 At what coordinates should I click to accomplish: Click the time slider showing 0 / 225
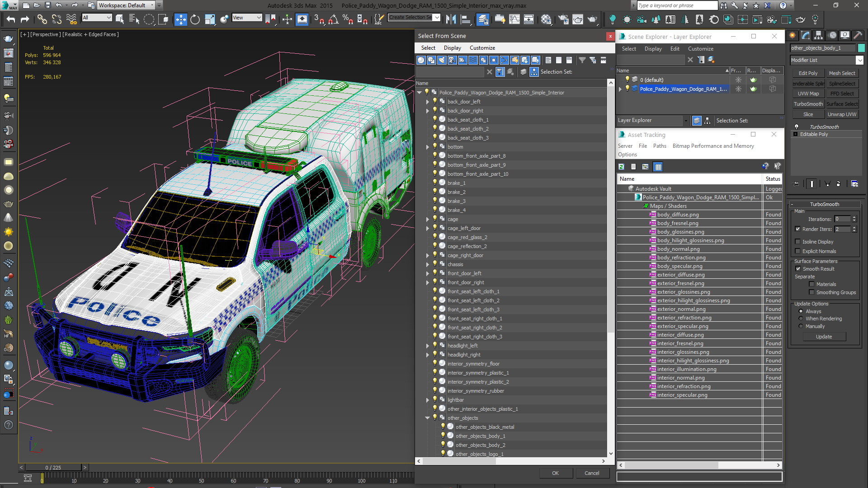pos(53,468)
